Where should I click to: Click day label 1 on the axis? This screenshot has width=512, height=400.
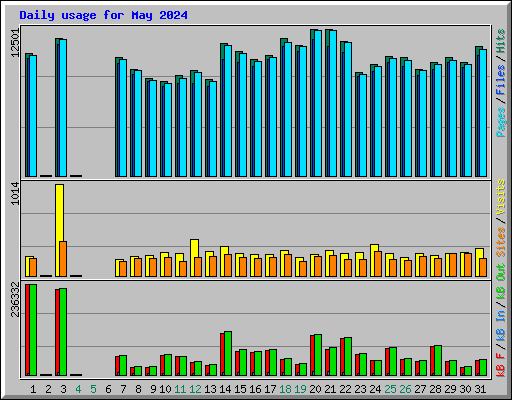coord(33,389)
